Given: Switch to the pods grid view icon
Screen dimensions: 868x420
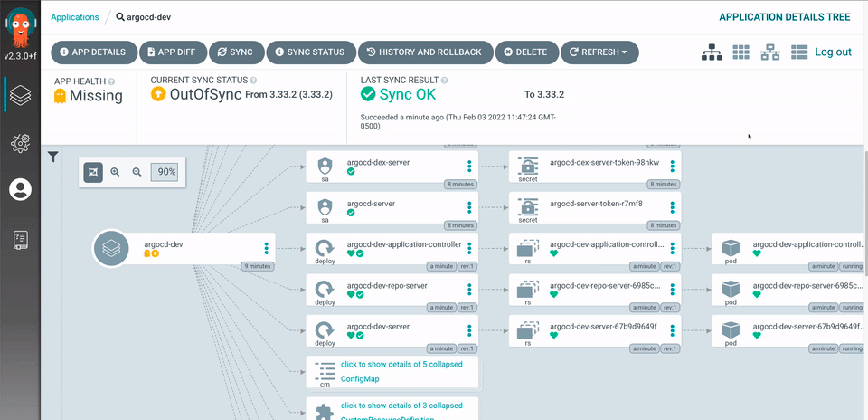Looking at the screenshot, I should tap(741, 52).
